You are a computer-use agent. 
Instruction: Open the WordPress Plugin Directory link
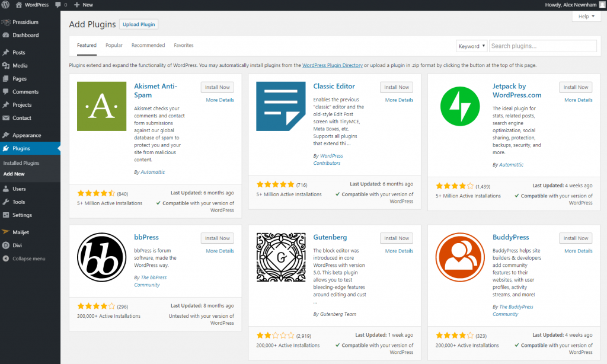pyautogui.click(x=333, y=65)
